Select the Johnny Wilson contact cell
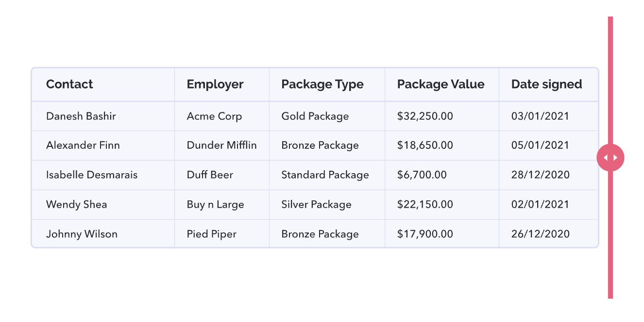 [103, 234]
